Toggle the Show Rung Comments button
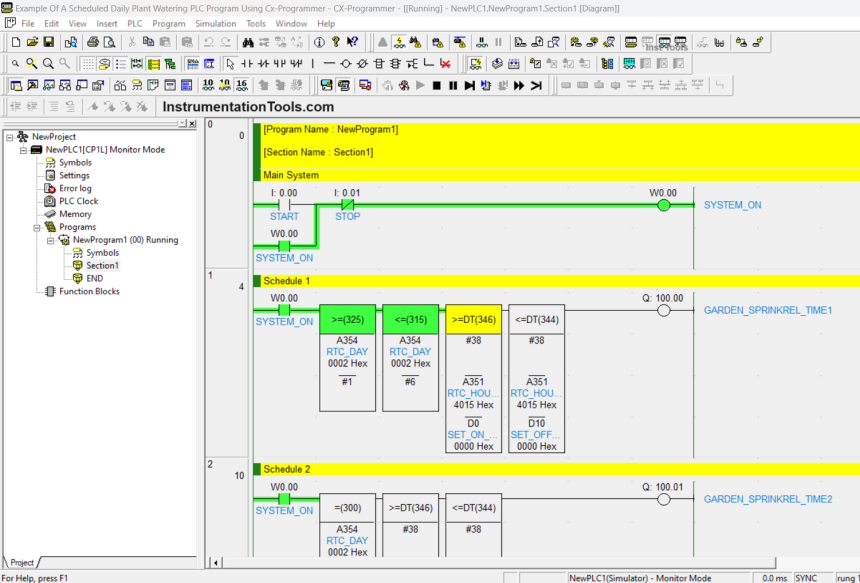Image resolution: width=860 pixels, height=583 pixels. [x=104, y=64]
